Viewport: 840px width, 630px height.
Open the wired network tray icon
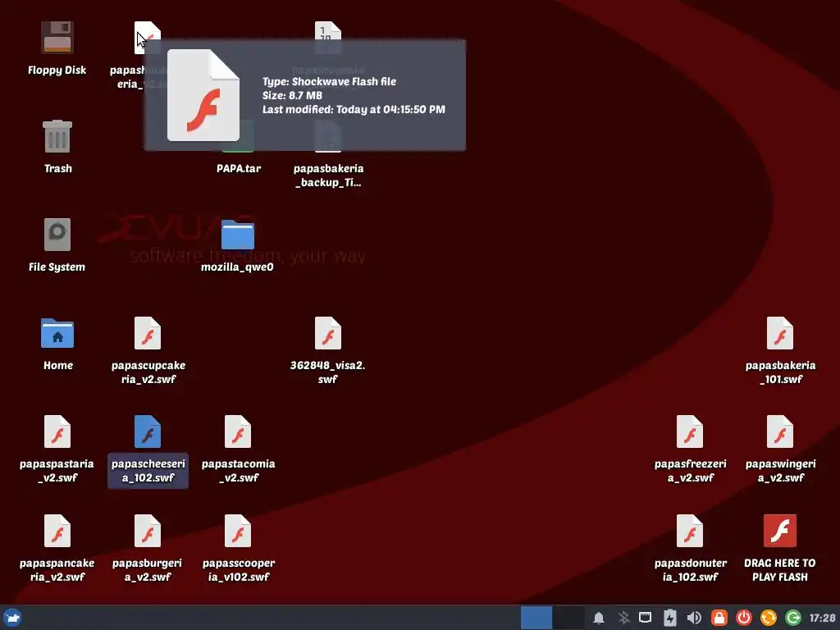(x=646, y=618)
